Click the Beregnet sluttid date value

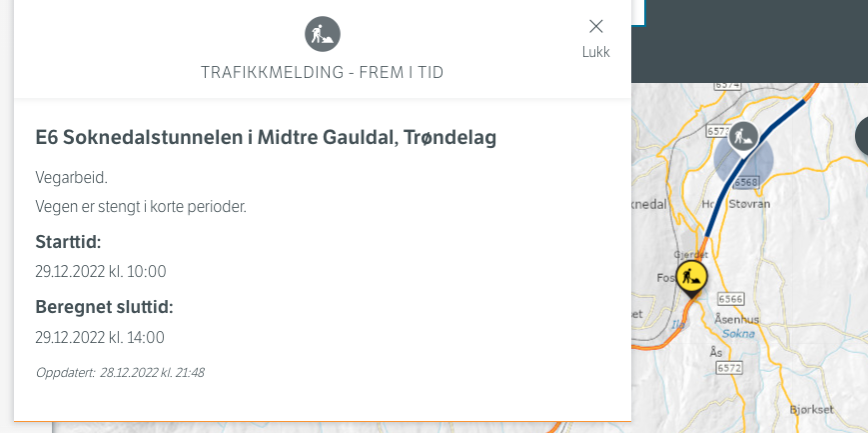(100, 337)
